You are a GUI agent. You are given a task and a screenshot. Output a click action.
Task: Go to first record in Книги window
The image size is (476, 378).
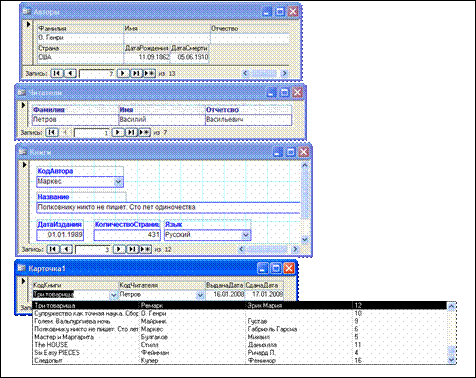tap(53, 249)
